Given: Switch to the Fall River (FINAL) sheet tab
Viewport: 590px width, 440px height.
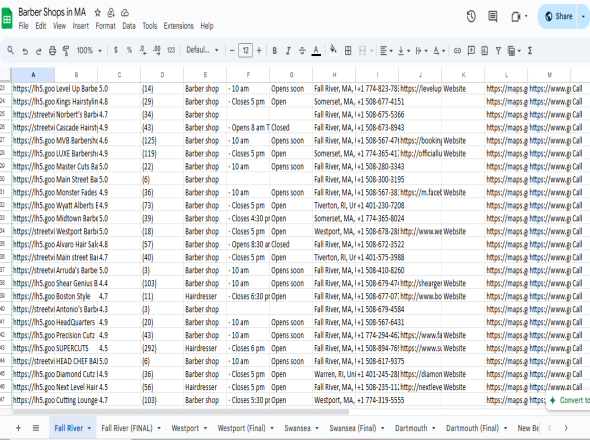Looking at the screenshot, I should [x=127, y=428].
